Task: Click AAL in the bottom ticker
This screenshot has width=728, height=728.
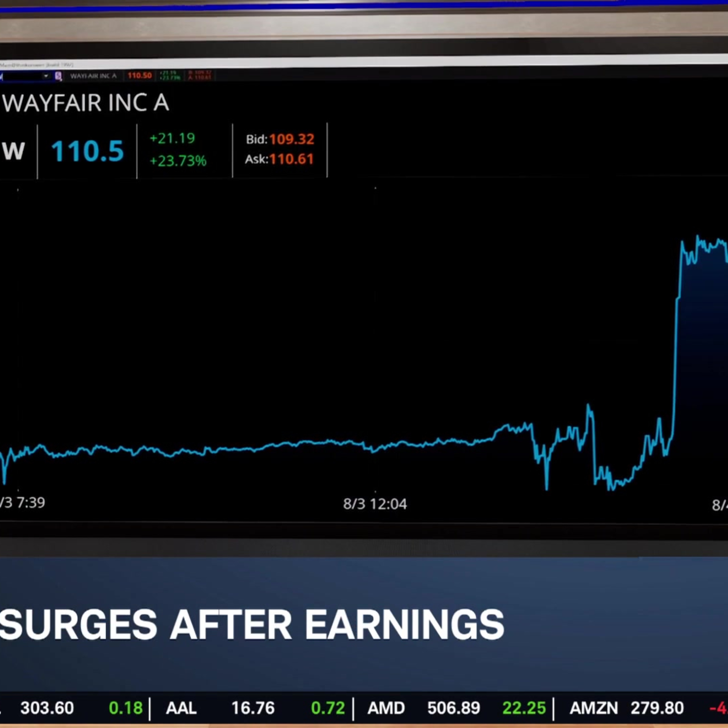Action: [181, 708]
